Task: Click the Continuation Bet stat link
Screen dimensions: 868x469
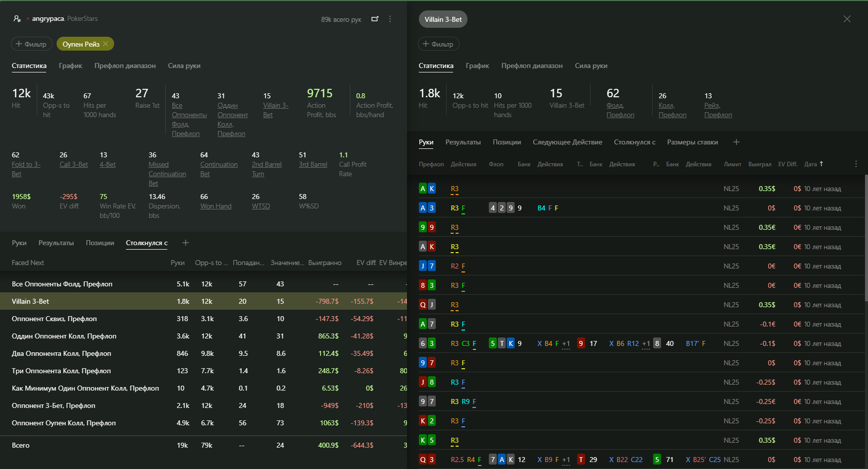Action: 219,169
